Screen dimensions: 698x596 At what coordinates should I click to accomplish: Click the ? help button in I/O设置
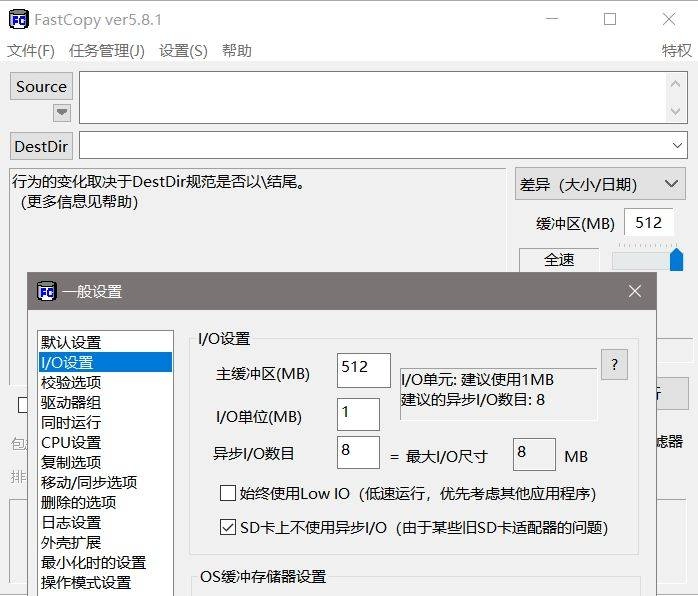pos(614,365)
